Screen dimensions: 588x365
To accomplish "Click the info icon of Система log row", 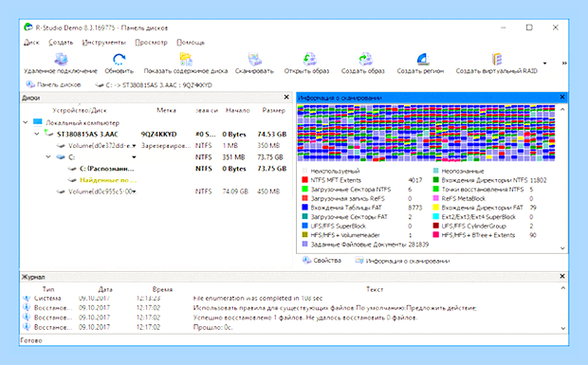I will click(27, 299).
